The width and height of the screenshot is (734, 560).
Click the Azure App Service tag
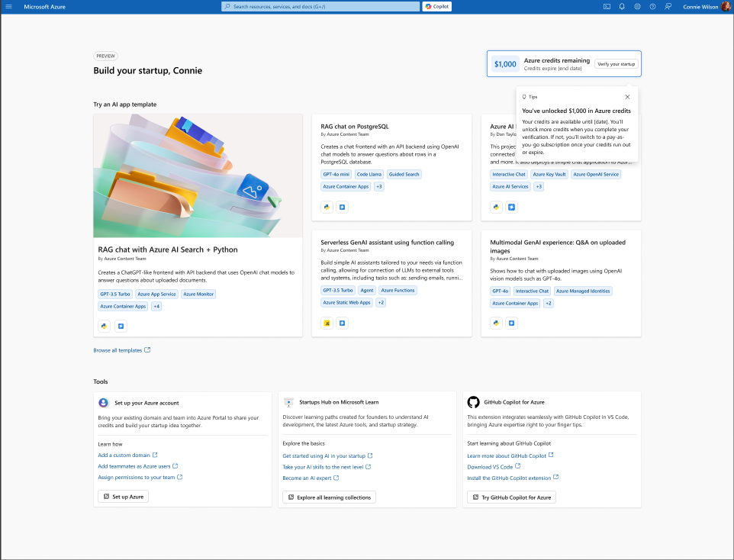coord(157,294)
